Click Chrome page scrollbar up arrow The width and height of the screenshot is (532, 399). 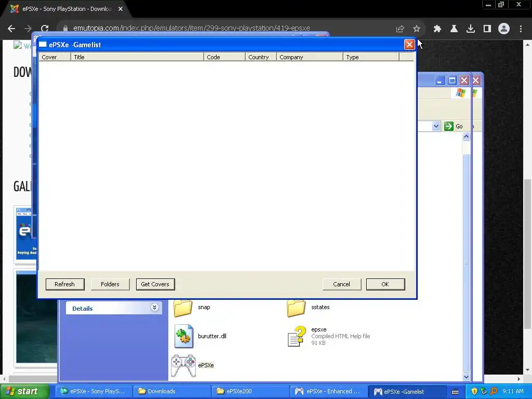coord(527,45)
